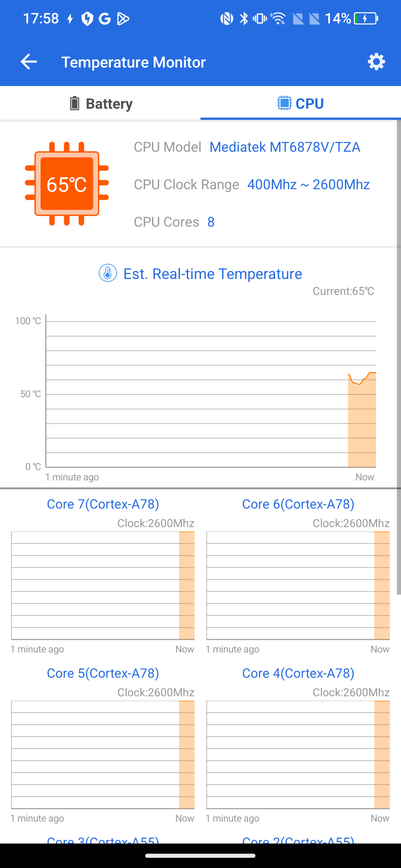Tap the Mediatek MT6878V/TZA model text
The height and width of the screenshot is (868, 401).
click(x=285, y=147)
